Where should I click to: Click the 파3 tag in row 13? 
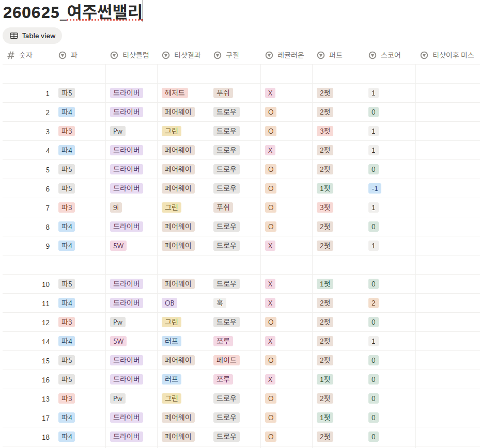coord(67,398)
